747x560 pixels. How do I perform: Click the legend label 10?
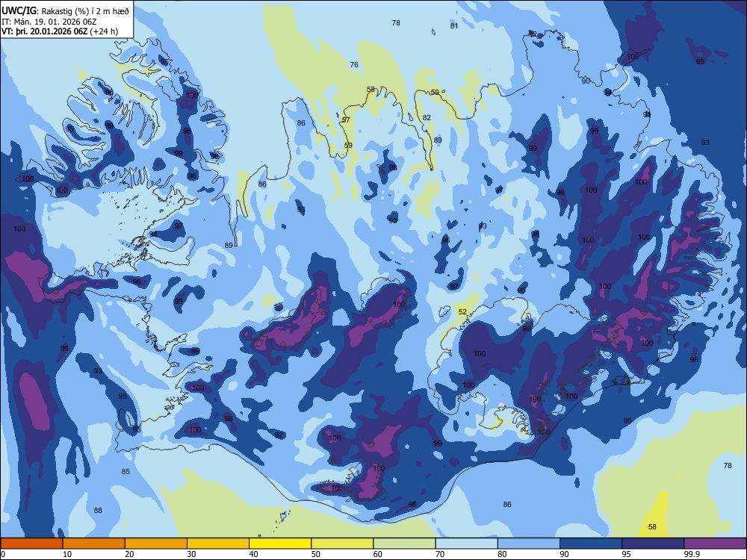coord(67,554)
